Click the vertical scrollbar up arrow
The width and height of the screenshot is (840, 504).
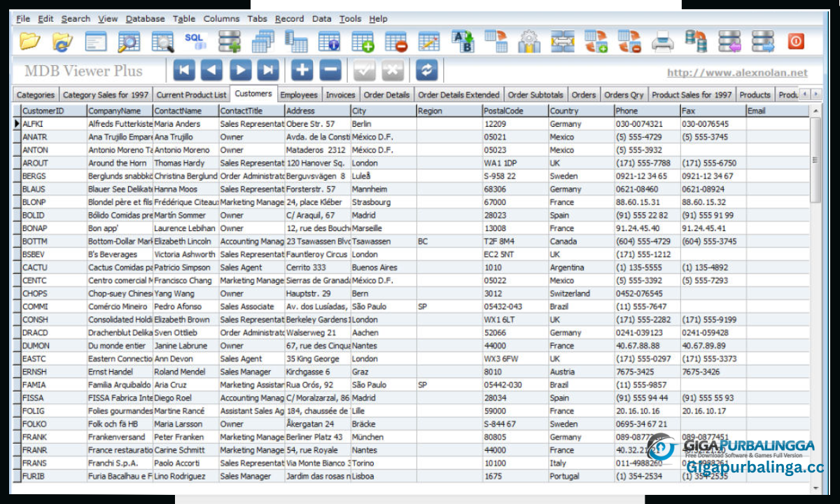[x=815, y=111]
